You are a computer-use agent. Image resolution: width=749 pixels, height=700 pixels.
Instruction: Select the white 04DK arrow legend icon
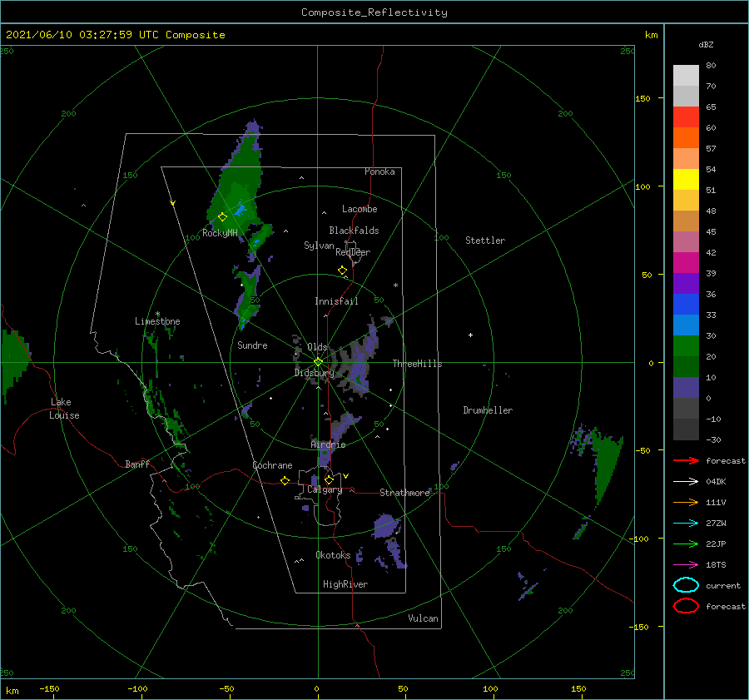686,481
